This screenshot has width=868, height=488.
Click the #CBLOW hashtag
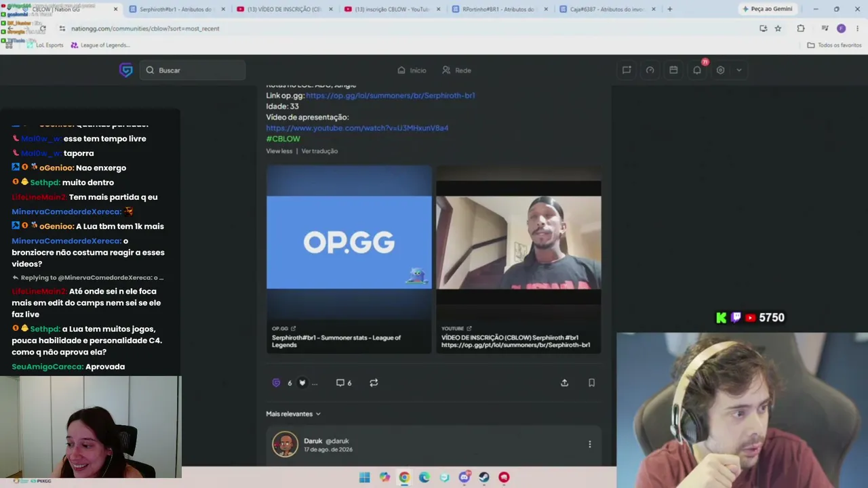coord(283,139)
